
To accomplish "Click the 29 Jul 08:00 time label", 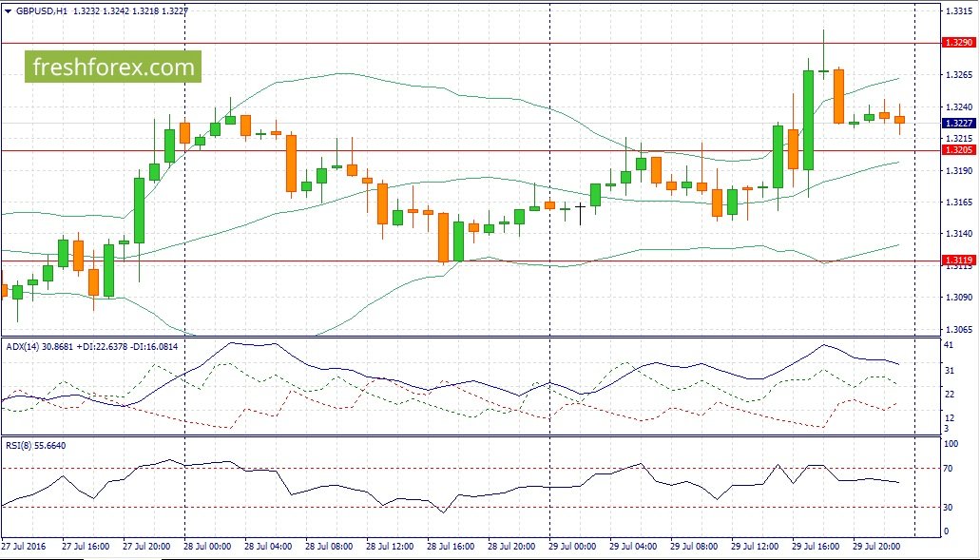I will click(x=695, y=546).
